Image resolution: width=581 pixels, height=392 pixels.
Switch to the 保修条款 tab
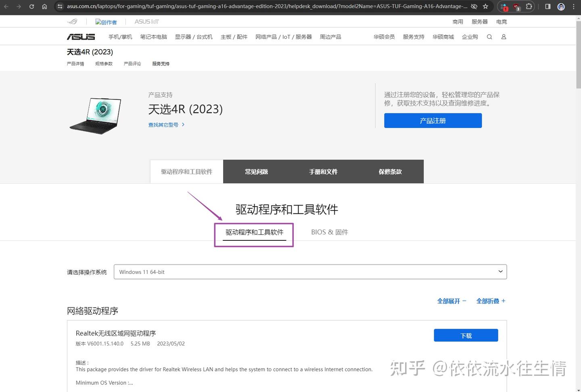pyautogui.click(x=390, y=171)
